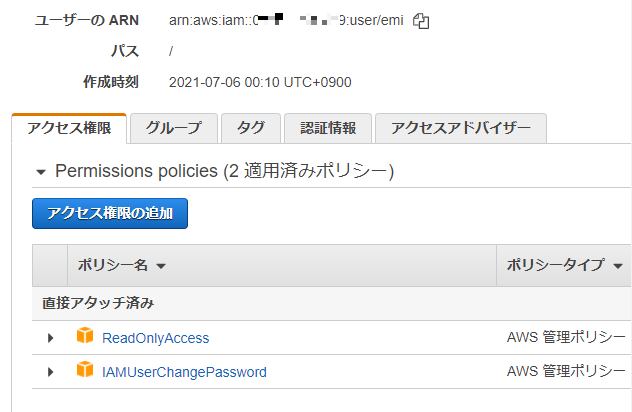The height and width of the screenshot is (412, 632).
Task: Copy the user ARN with the copy icon
Action: tap(421, 21)
